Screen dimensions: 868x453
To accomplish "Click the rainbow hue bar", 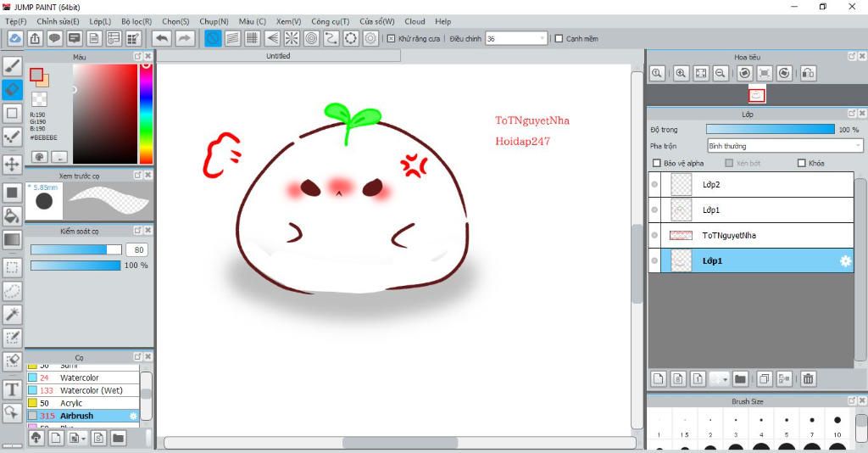I will click(x=146, y=113).
